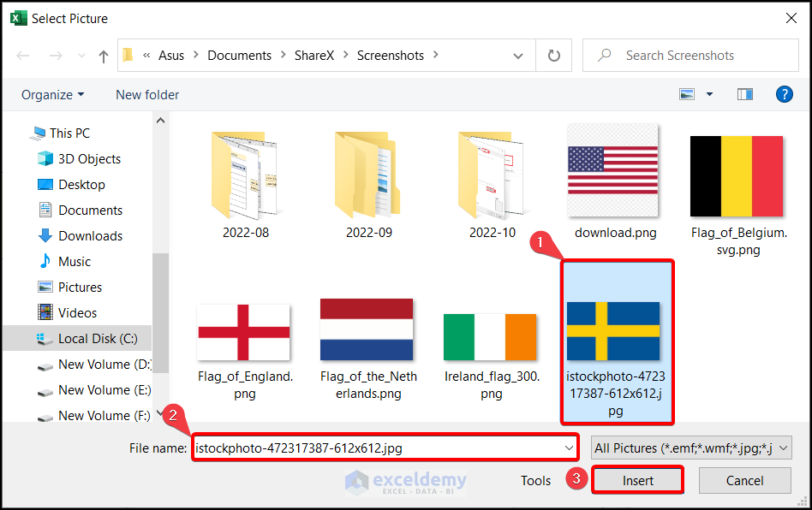Open the view options dropdown arrow
The image size is (812, 510).
709,94
